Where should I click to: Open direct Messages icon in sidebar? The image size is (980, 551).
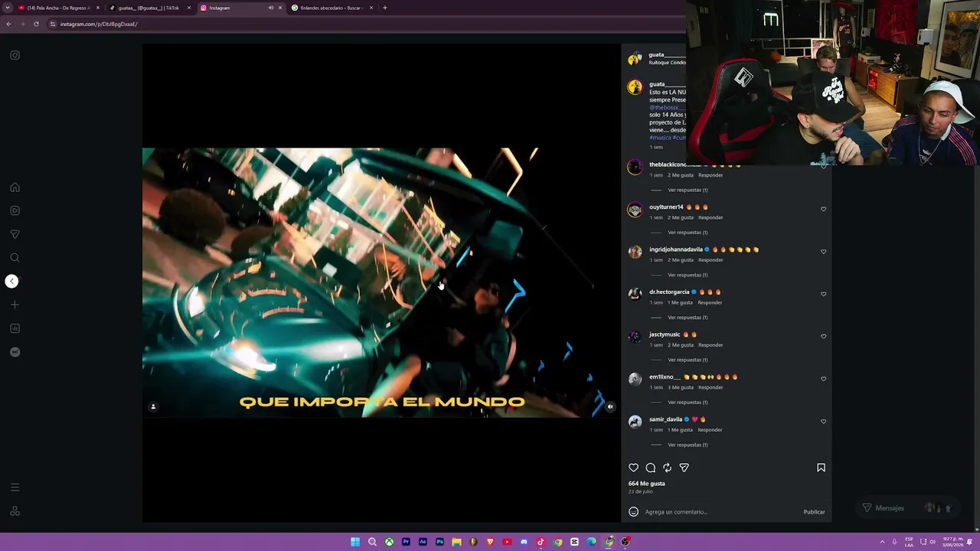point(15,234)
